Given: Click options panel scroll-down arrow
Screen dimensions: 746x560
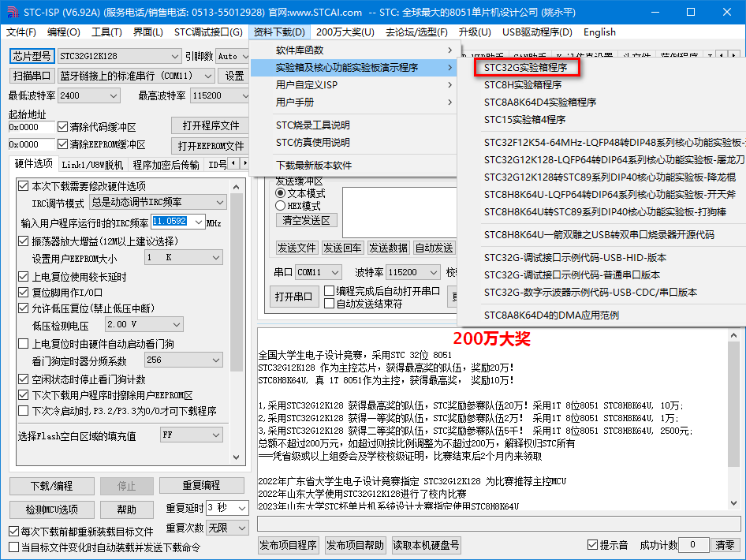Looking at the screenshot, I should click(x=237, y=457).
